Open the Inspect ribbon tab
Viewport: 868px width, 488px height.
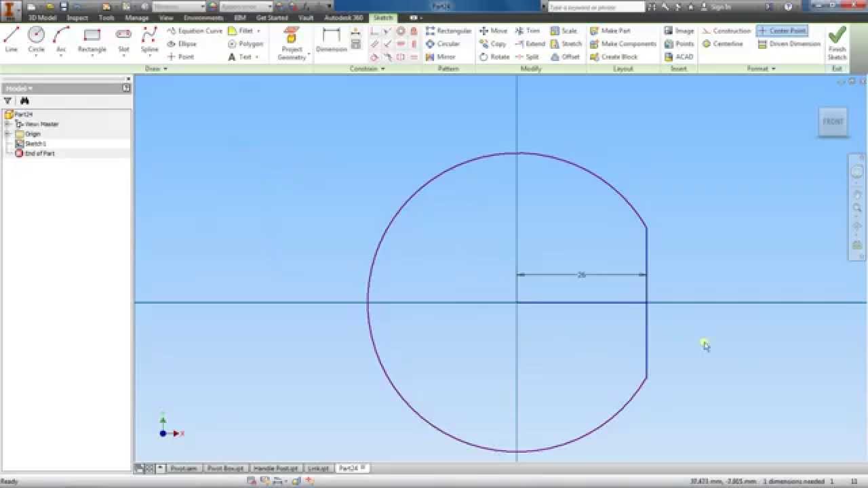77,18
